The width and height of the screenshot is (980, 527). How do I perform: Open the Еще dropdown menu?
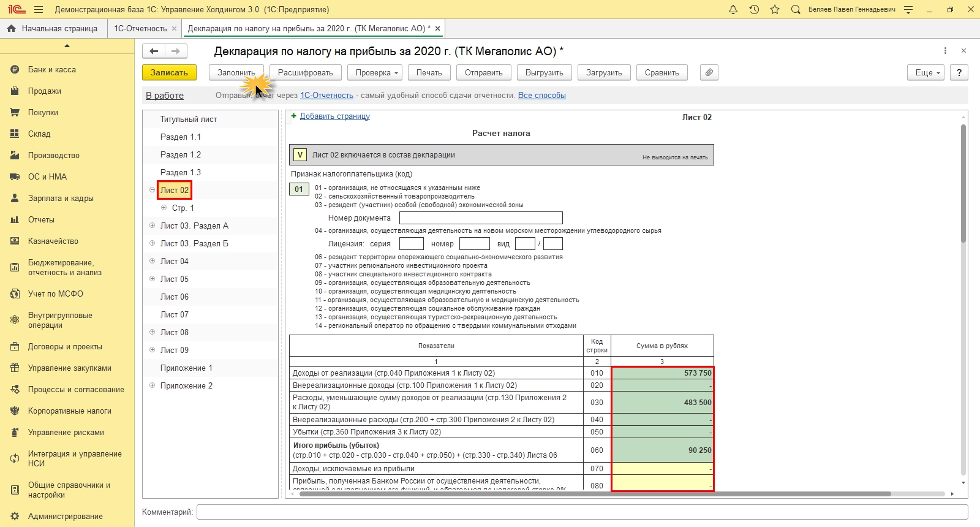[927, 72]
